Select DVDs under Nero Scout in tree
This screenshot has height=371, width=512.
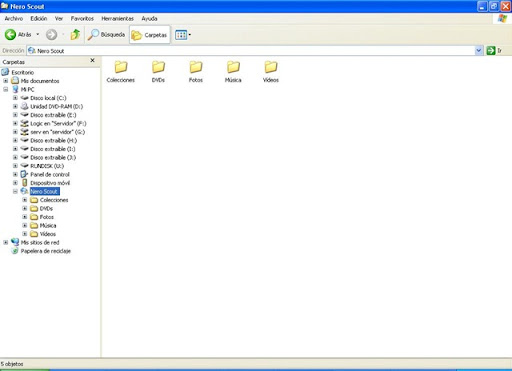46,208
